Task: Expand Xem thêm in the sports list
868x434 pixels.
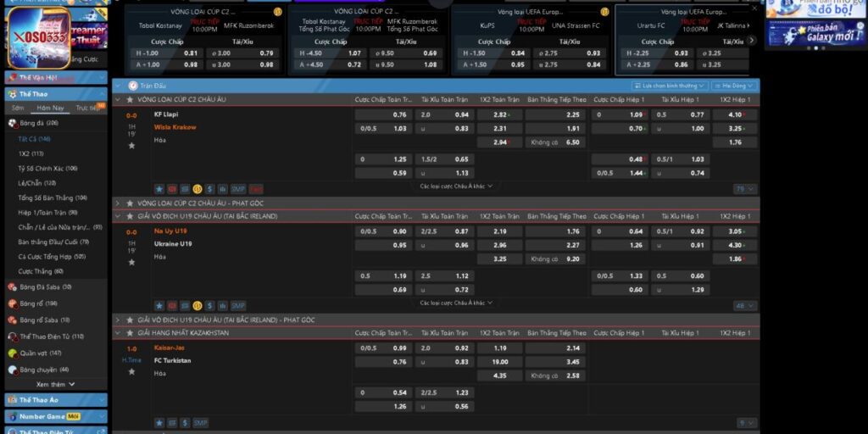Action: point(53,384)
